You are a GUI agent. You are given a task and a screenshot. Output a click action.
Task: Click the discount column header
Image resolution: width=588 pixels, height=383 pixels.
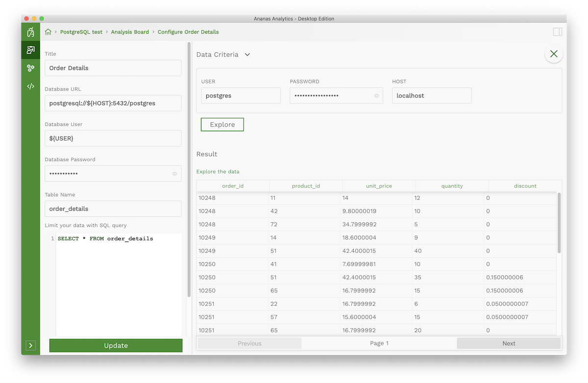click(525, 186)
